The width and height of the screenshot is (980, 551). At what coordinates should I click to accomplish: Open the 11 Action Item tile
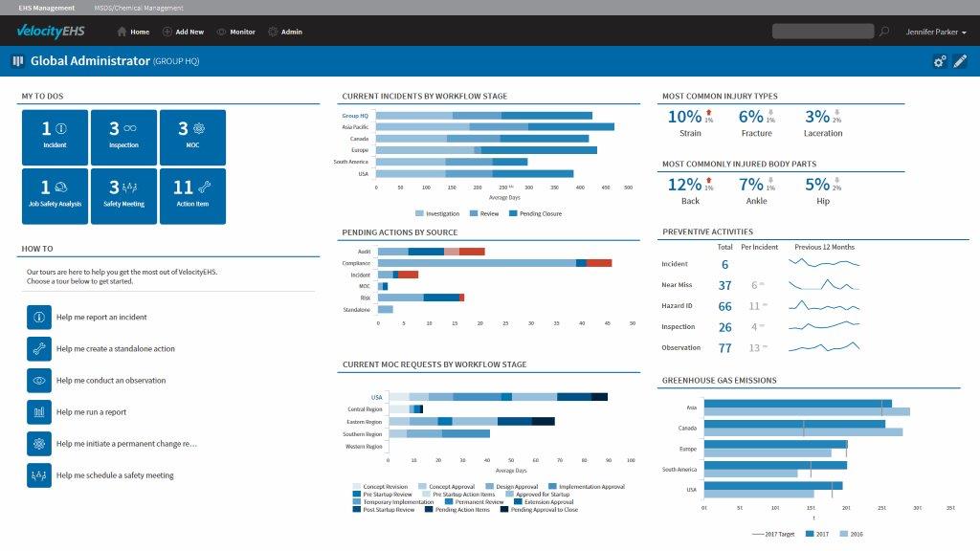click(192, 192)
